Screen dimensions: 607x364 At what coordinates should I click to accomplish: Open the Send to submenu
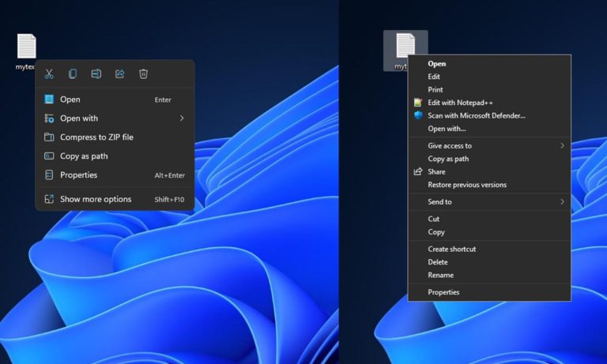pos(490,202)
